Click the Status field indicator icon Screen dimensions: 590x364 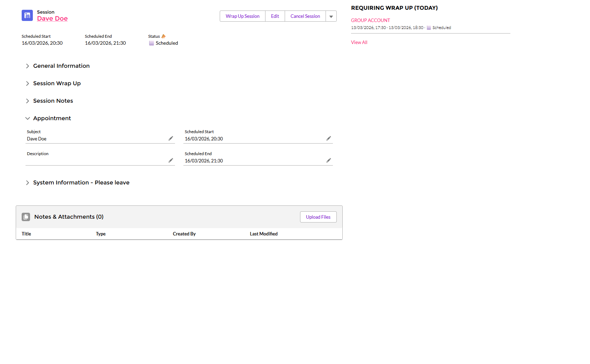tap(163, 36)
